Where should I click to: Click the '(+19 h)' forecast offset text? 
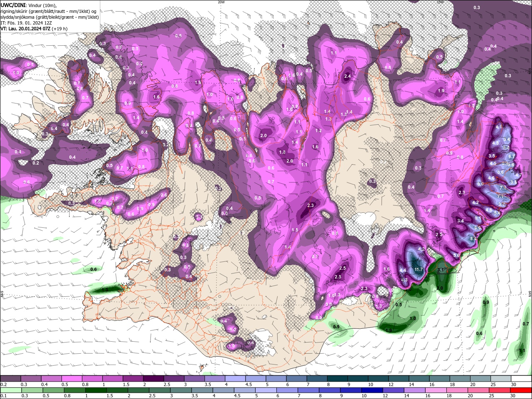tap(59, 29)
